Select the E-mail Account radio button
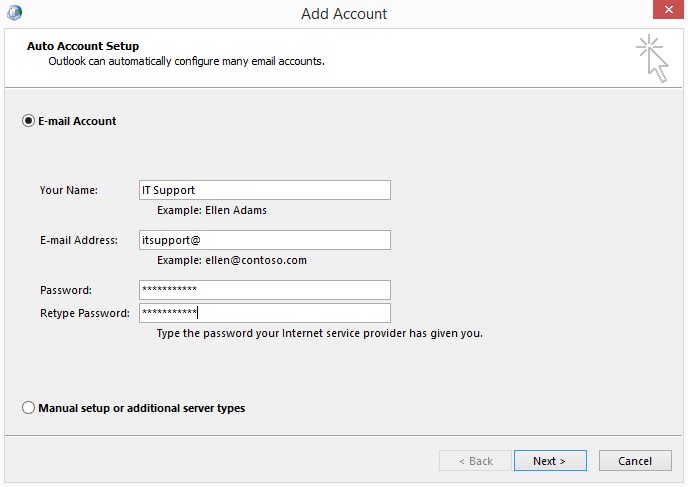The width and height of the screenshot is (688, 487). tap(29, 121)
